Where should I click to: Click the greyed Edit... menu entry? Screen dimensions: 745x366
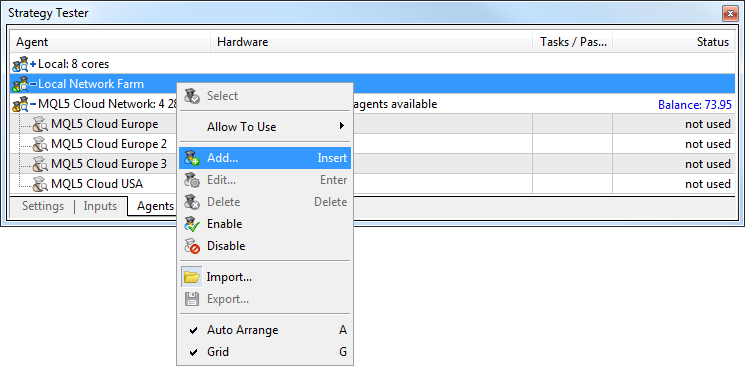click(265, 180)
